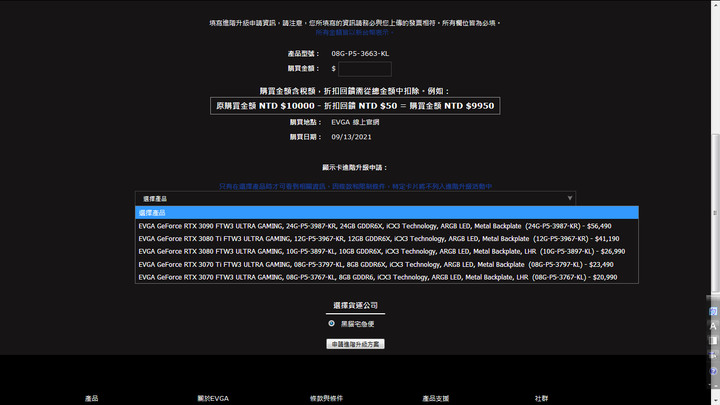720x405 pixels.
Task: Click the blue question mark help icon
Action: (x=713, y=371)
